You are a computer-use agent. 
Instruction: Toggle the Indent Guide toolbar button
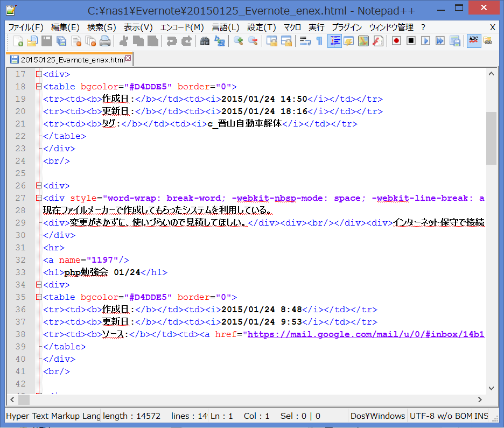coord(334,41)
